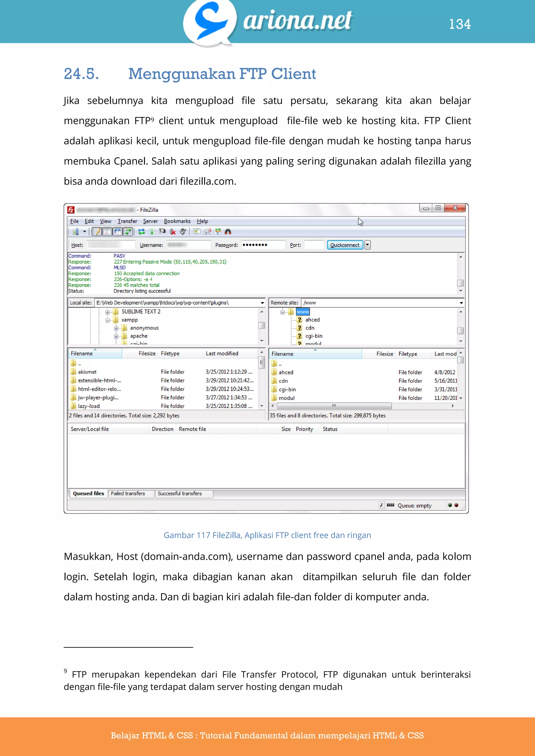Click the cancel current operation flag icon

(x=162, y=232)
